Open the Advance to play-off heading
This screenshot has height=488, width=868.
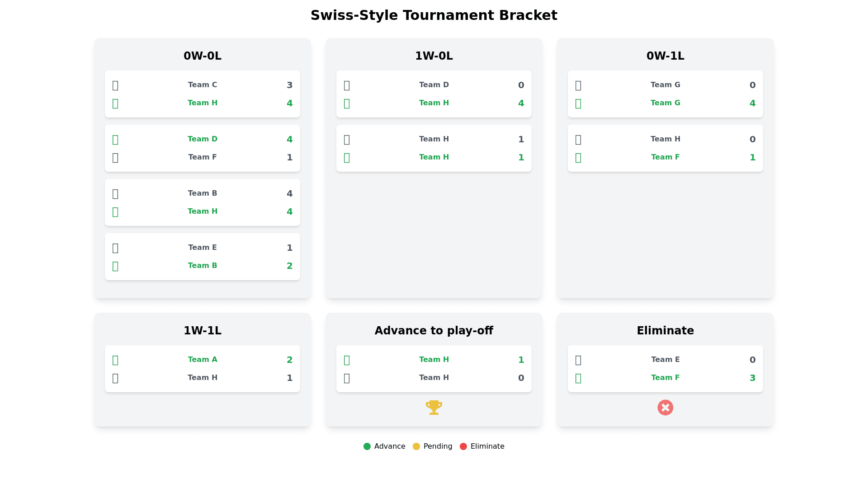point(434,331)
